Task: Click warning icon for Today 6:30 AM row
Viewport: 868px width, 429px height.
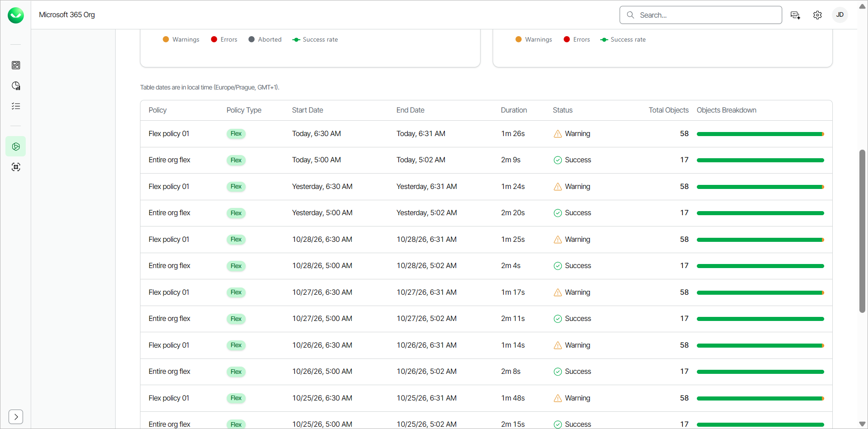Action: pyautogui.click(x=558, y=134)
